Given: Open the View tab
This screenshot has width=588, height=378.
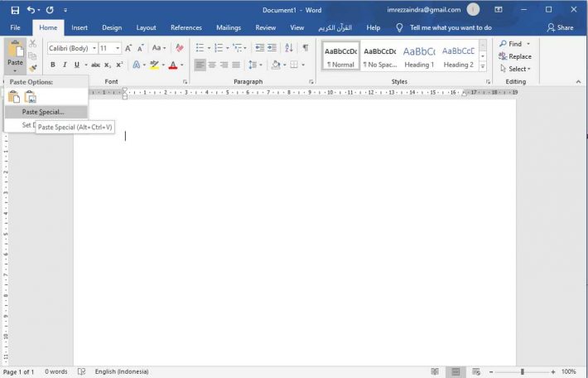Looking at the screenshot, I should click(x=297, y=28).
